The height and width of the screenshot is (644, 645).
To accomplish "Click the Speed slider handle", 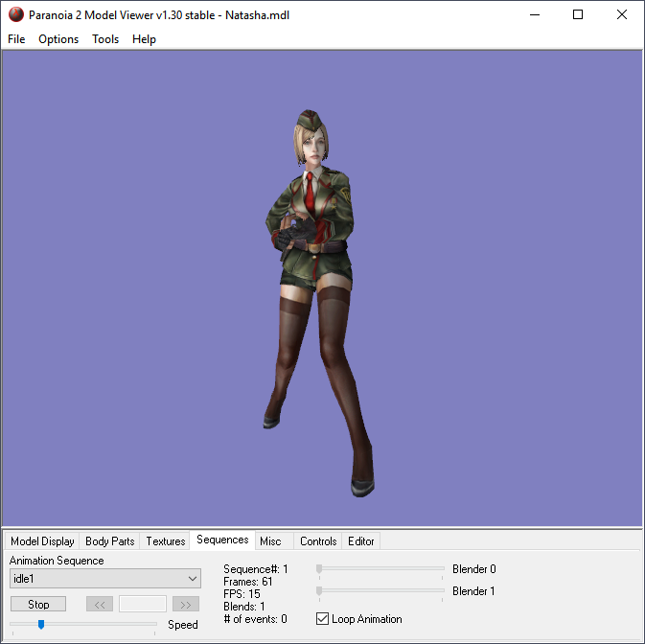I will [41, 624].
